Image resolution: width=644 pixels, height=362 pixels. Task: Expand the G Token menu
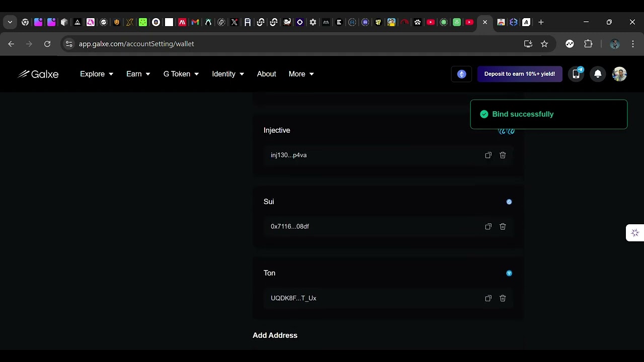click(181, 74)
